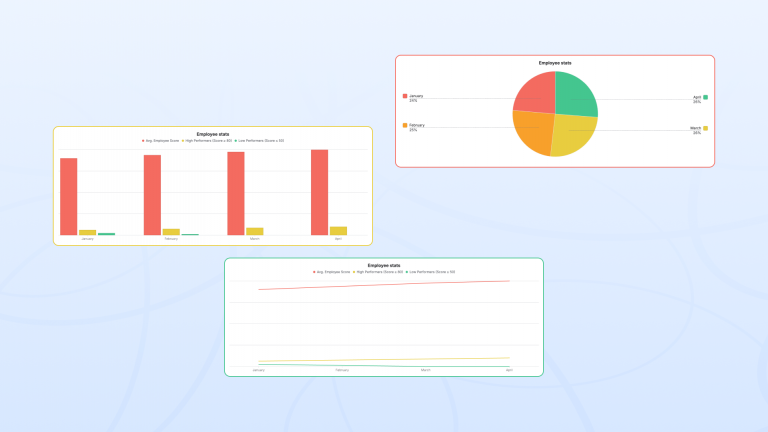Image resolution: width=768 pixels, height=432 pixels.
Task: Click January yellow bar in bar chart
Action: 88,233
